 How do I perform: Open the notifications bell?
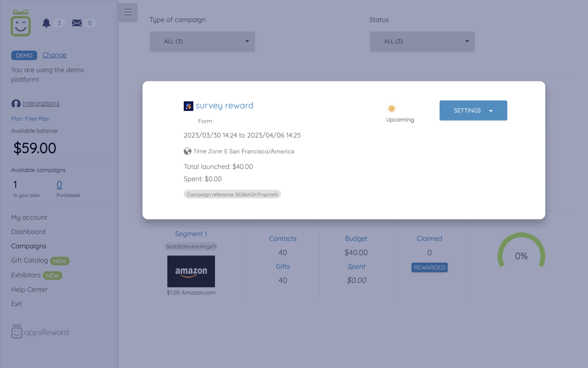(46, 23)
